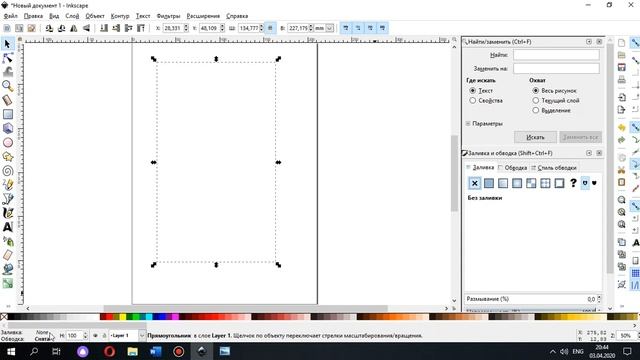Screen dimensions: 640x360
Task: Click the Заменить все button
Action: [580, 137]
